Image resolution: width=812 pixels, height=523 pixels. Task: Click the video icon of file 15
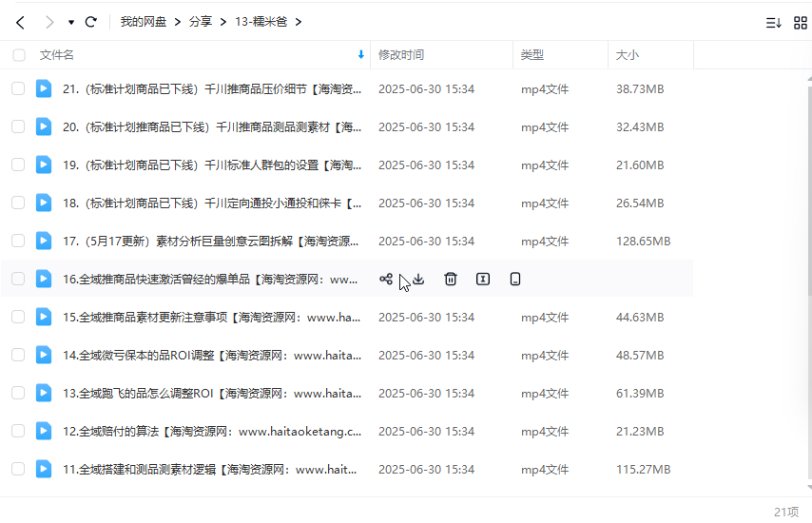coord(44,317)
